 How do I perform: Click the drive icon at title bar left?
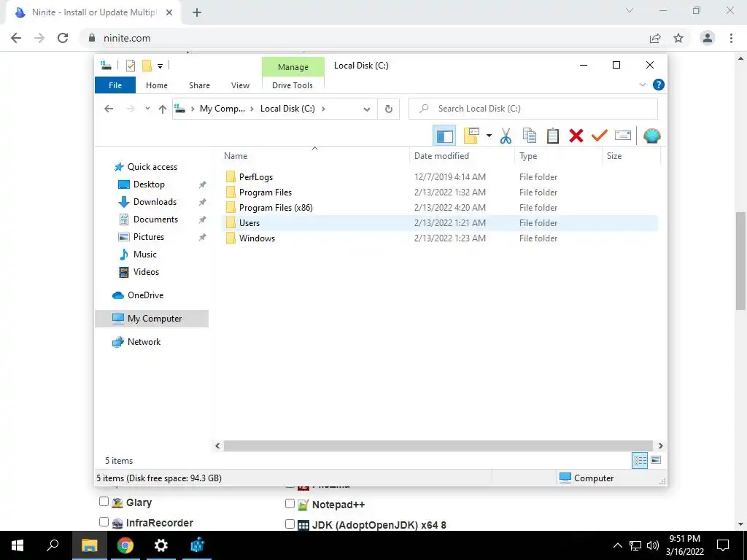tap(106, 66)
